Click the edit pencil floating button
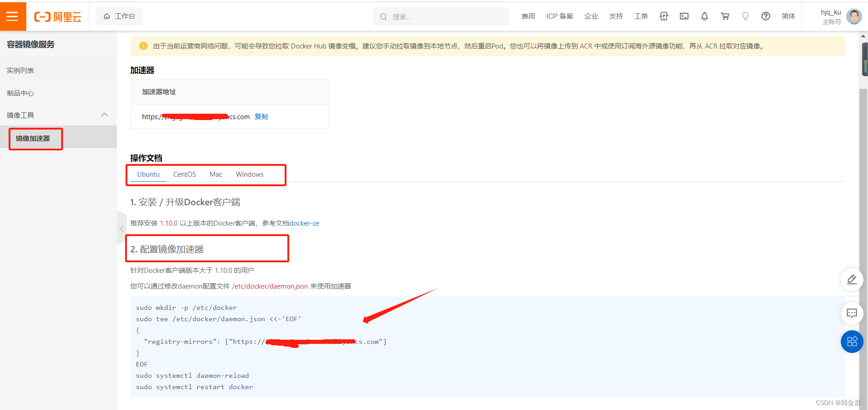The width and height of the screenshot is (868, 410). (x=852, y=279)
